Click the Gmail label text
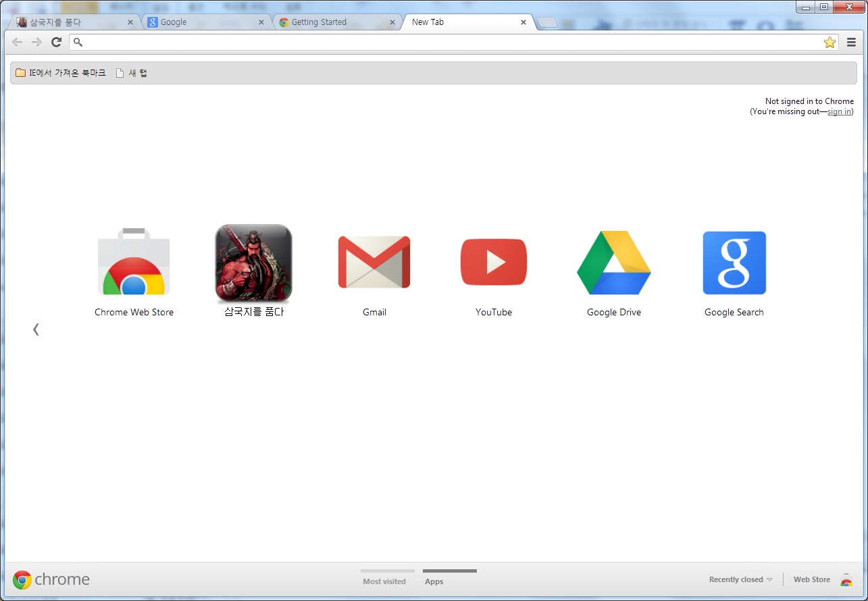Screen dimensions: 868x601 coord(374,312)
